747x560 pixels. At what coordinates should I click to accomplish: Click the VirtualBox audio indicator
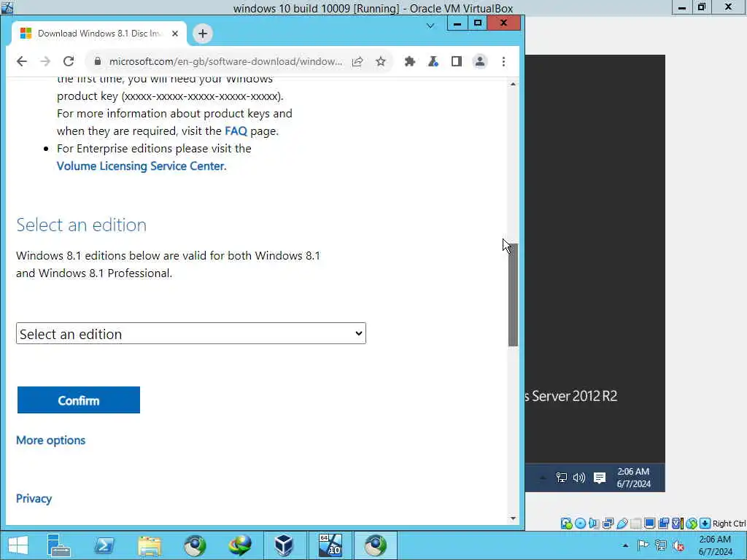(594, 524)
